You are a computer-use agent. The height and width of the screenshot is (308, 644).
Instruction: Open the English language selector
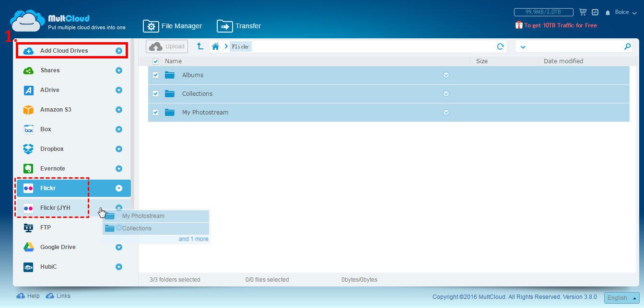click(x=621, y=297)
